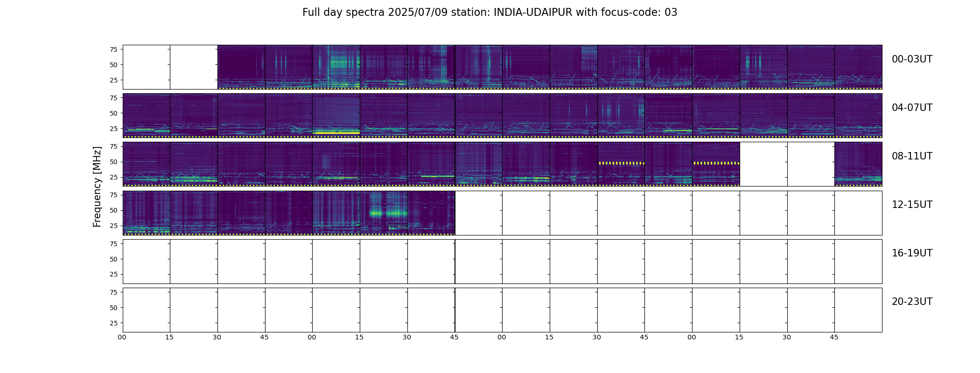This screenshot has height=373, width=980.
Task: Click the 'Frequency [MHz]' y-axis label
Action: [97, 186]
